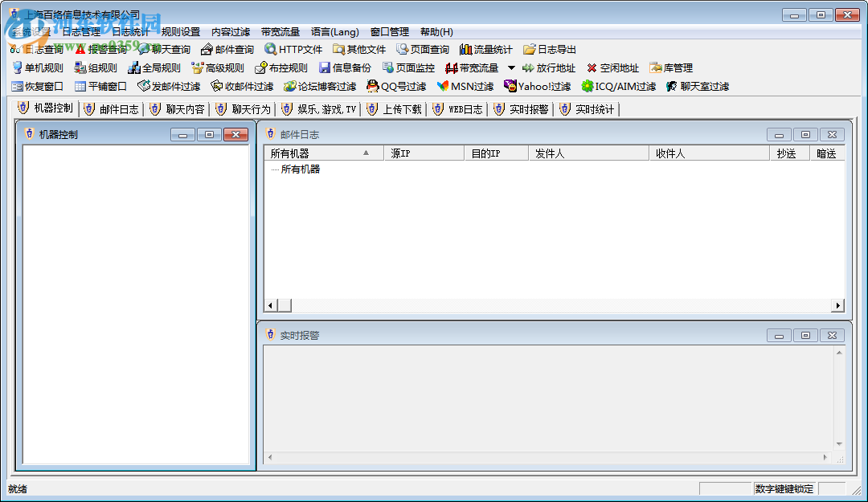
Task: Open 放行地址 allowed addresses
Action: tap(549, 67)
